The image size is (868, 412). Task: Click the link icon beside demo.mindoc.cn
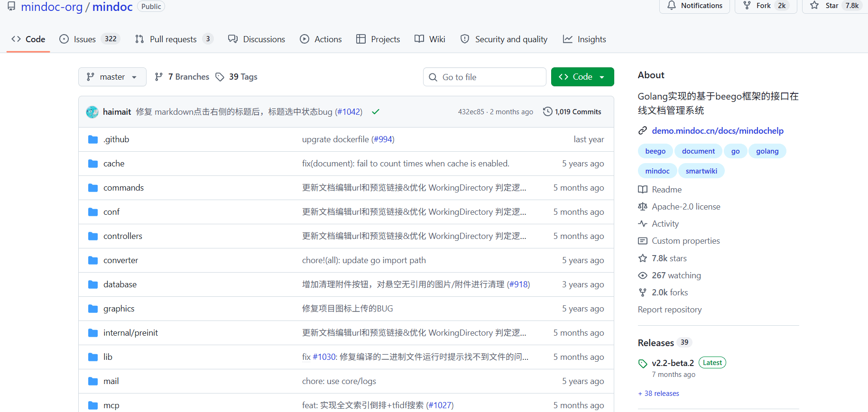[643, 131]
